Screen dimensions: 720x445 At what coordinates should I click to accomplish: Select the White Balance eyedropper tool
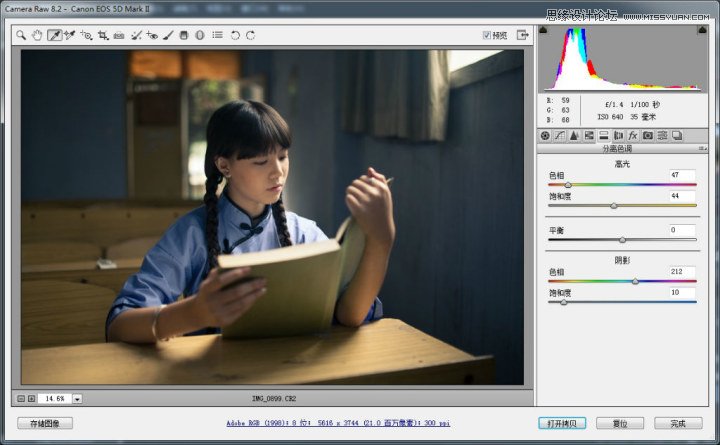54,35
